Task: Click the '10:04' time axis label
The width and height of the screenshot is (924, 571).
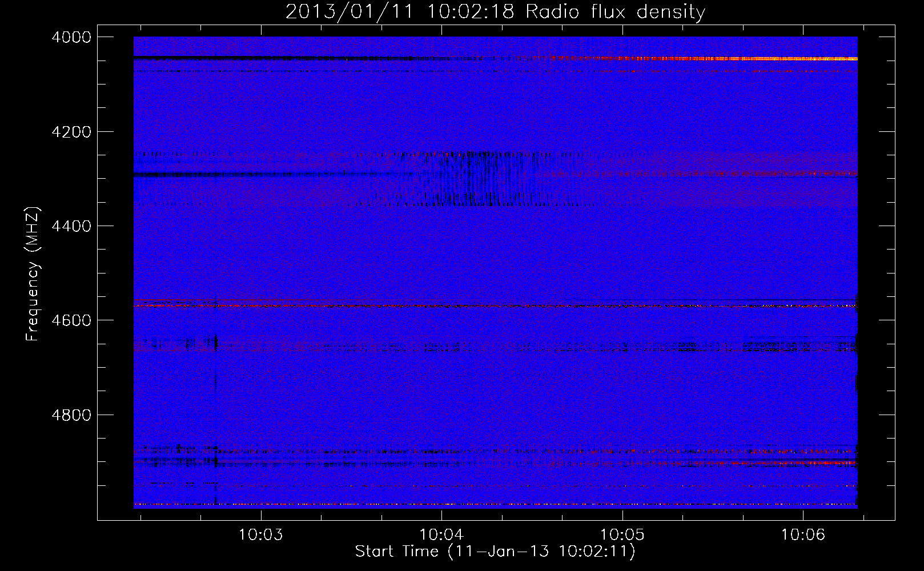Action: coord(441,535)
